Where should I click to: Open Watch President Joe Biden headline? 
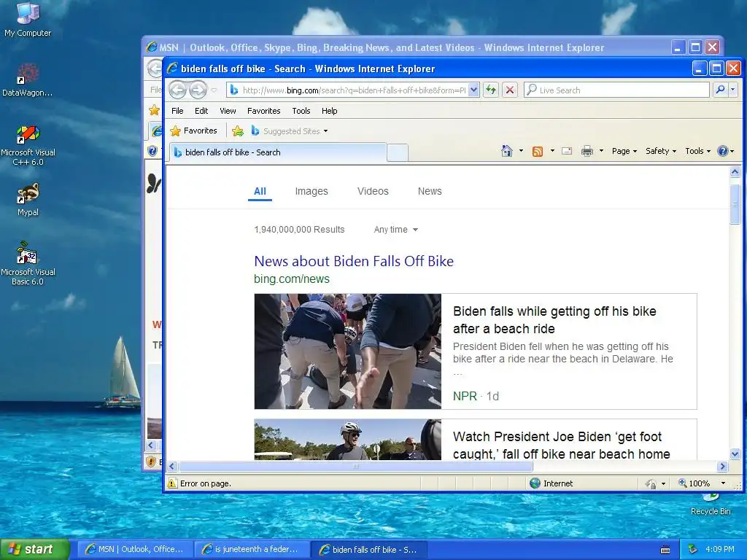point(561,446)
